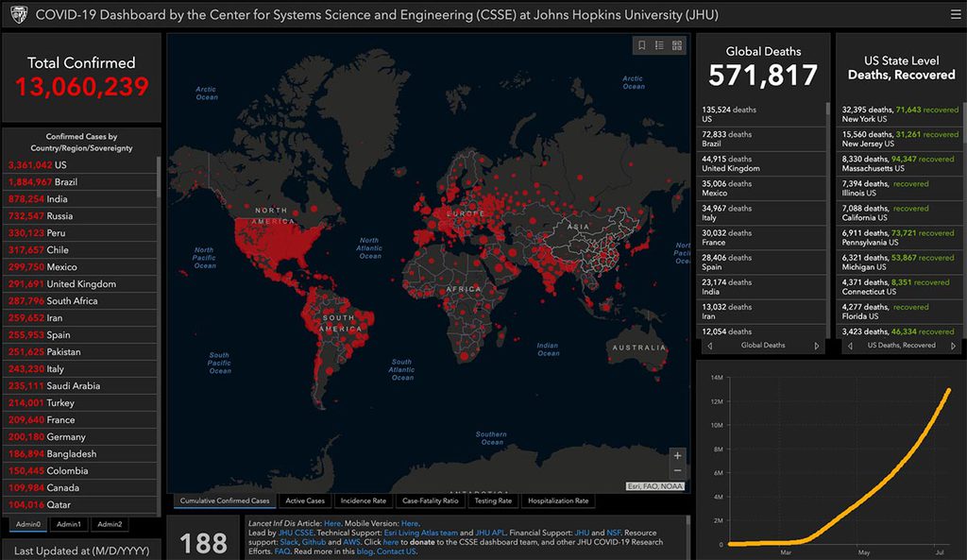
Task: Zoom in on the map with plus
Action: (x=677, y=456)
